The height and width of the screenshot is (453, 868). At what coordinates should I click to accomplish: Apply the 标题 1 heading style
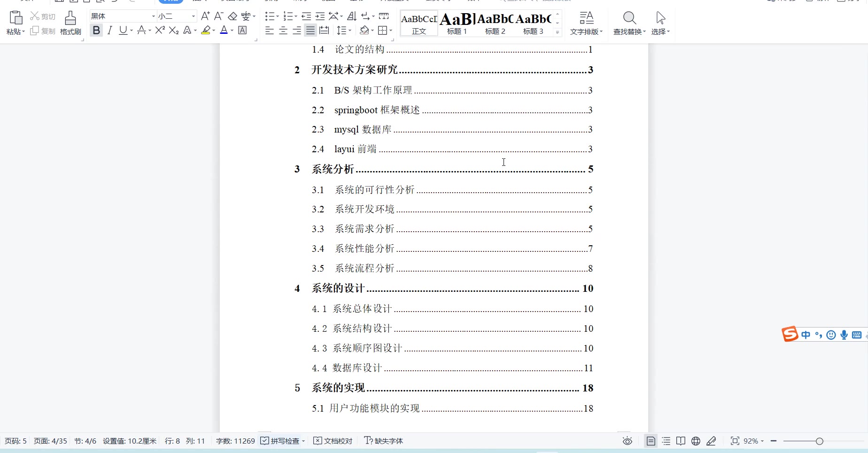tap(457, 23)
